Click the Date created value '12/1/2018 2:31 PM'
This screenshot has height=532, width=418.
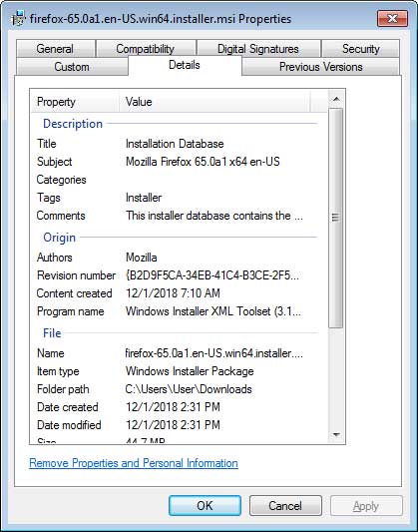point(173,407)
